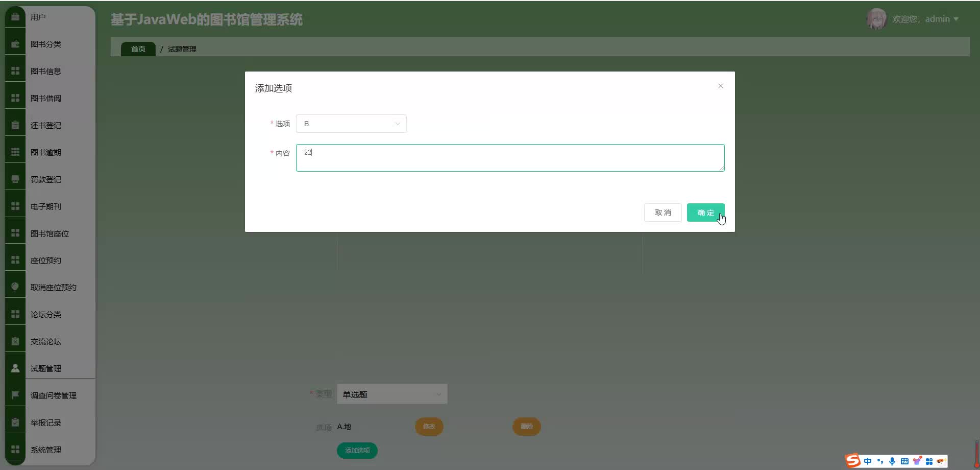This screenshot has height=470, width=980.
Task: Select the 取消座位预约 location pin icon
Action: [x=15, y=286]
